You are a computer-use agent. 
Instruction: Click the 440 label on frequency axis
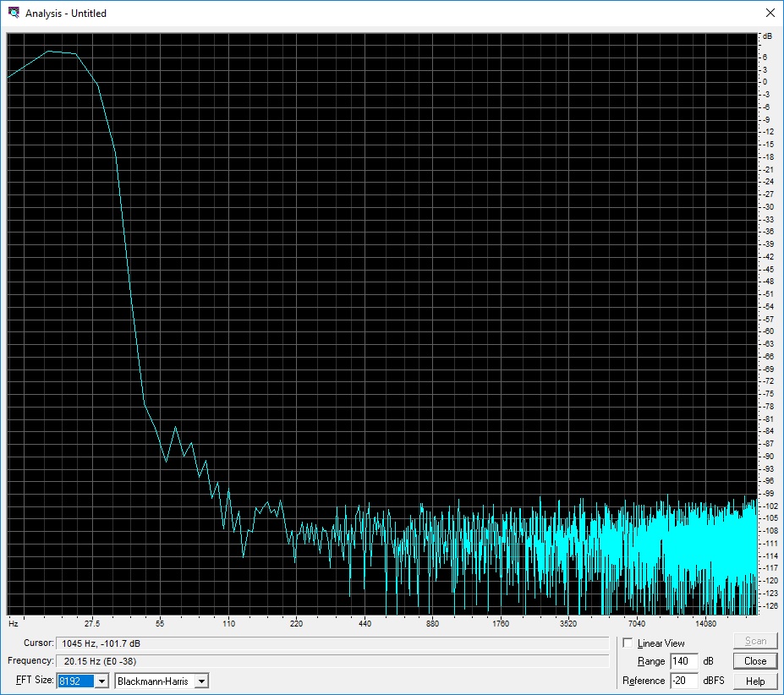click(365, 623)
